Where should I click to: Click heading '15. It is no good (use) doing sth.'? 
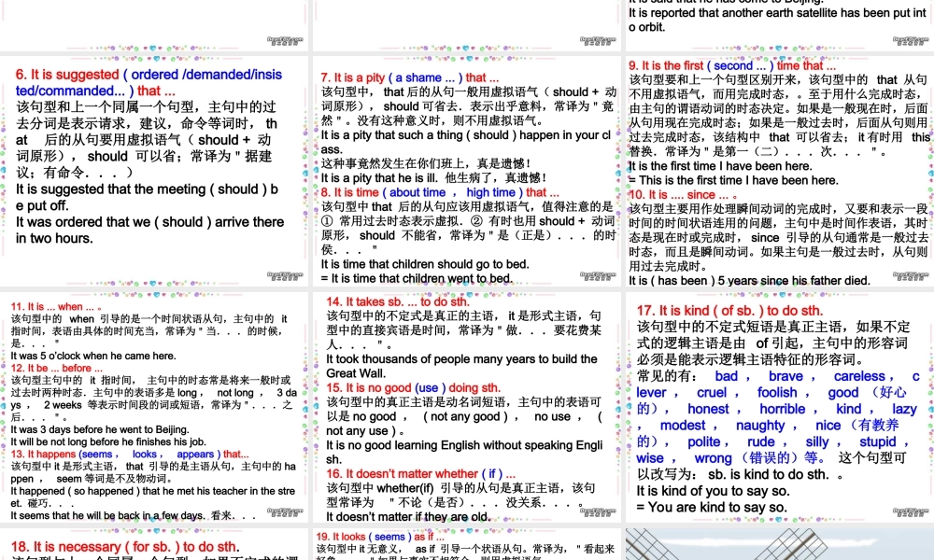click(x=414, y=388)
